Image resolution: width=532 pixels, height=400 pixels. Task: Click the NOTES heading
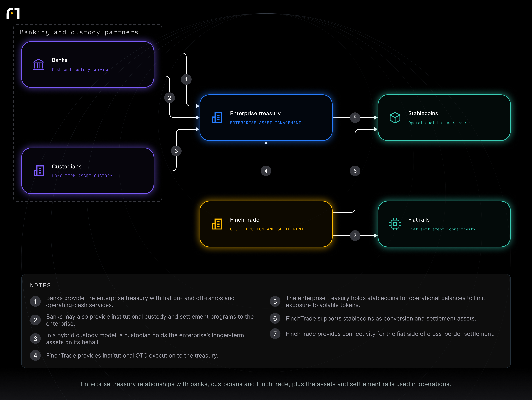tap(40, 285)
